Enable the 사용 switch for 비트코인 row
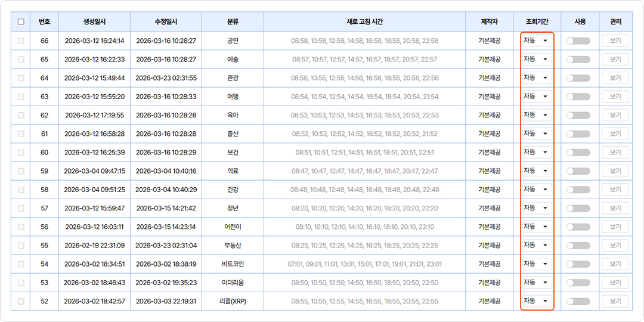This screenshot has height=322, width=644. (x=578, y=264)
